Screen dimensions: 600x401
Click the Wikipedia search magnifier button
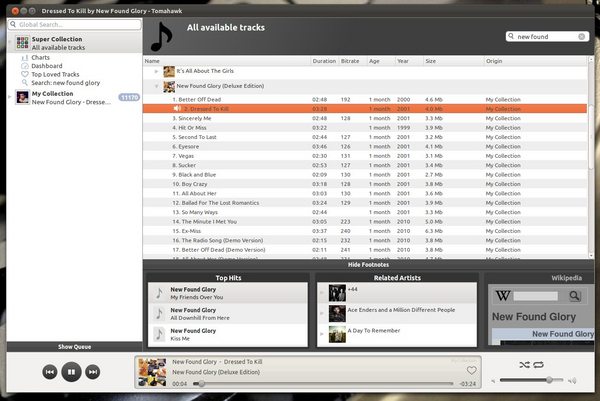click(574, 296)
